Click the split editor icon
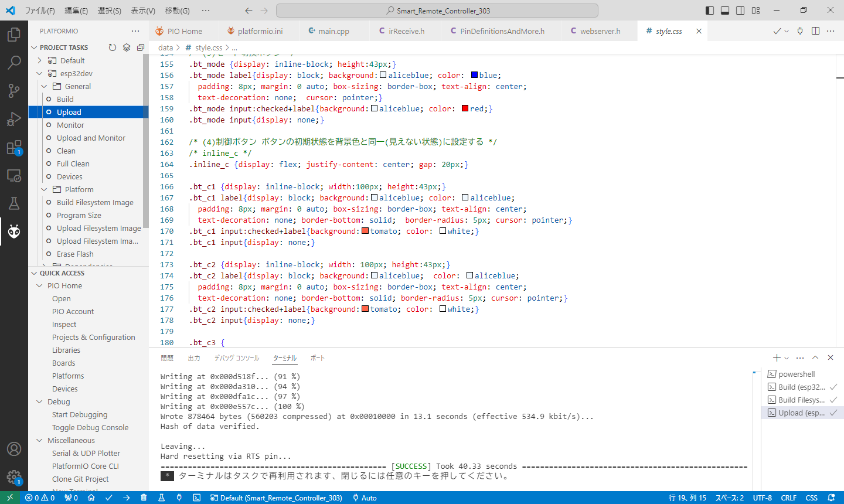The image size is (844, 504). (815, 31)
